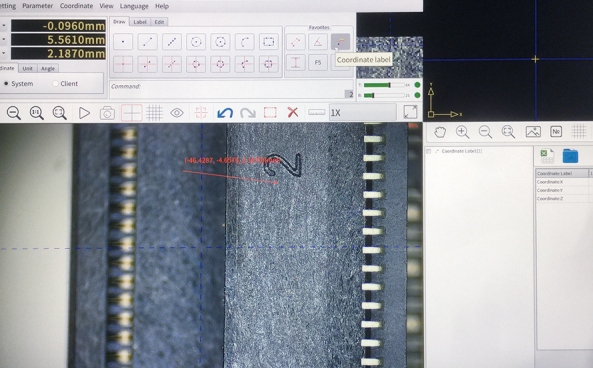593x368 pixels.
Task: Select the line draw tool
Action: (147, 42)
